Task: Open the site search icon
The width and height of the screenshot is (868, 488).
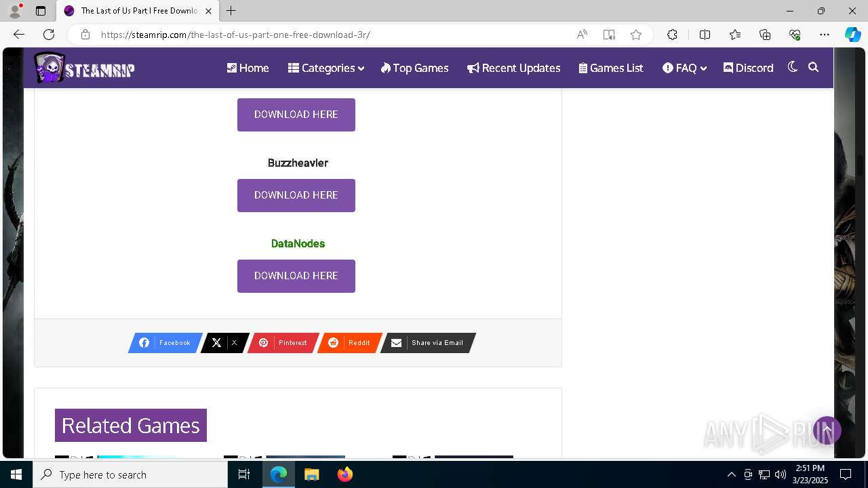Action: [x=814, y=67]
